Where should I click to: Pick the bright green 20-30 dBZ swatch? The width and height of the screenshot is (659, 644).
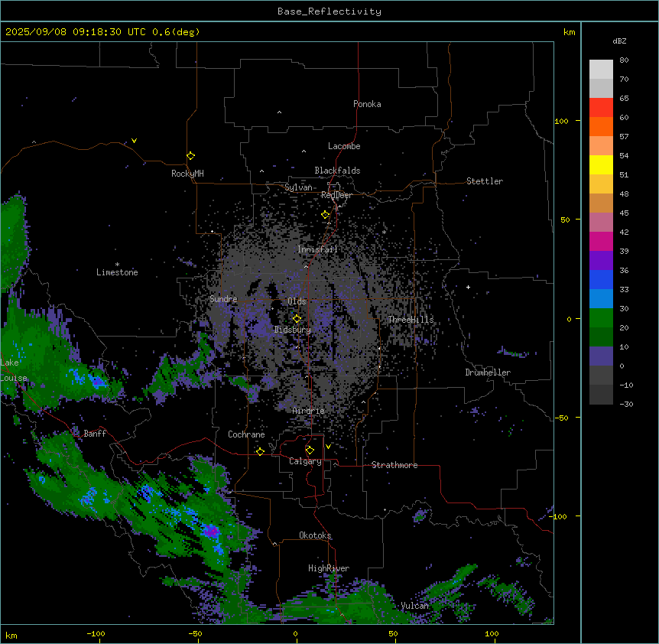click(601, 318)
